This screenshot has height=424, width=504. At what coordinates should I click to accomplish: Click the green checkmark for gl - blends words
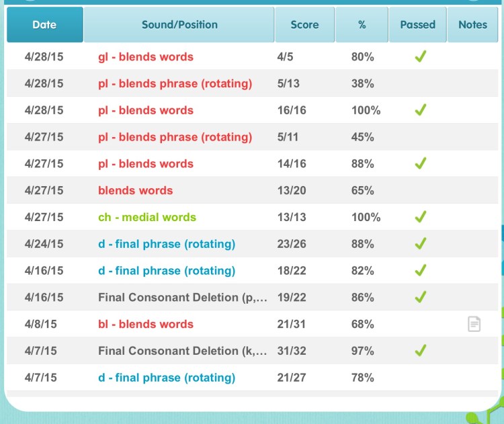[x=420, y=57]
